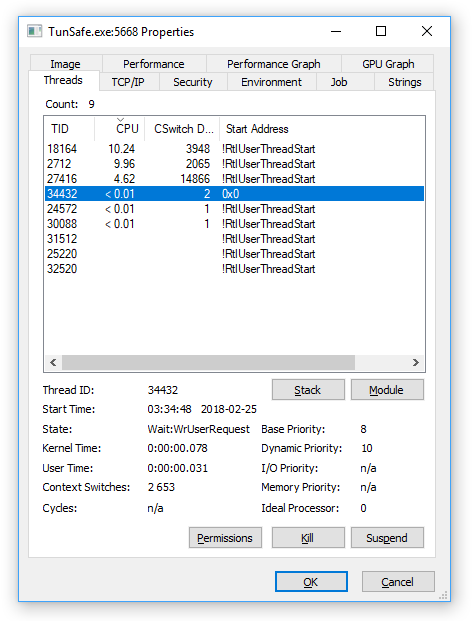Switch to the Performance tab
This screenshot has width=472, height=621.
154,63
